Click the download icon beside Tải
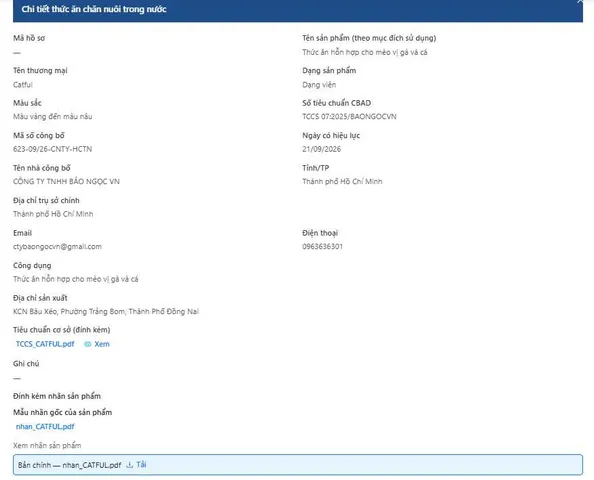The image size is (594, 480). (130, 465)
